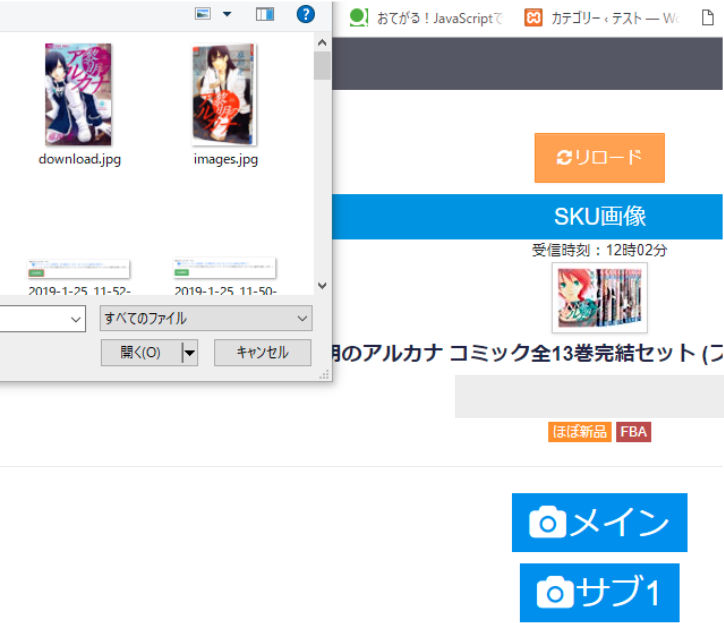
Task: Click the メイン camera upload button
Action: [599, 522]
